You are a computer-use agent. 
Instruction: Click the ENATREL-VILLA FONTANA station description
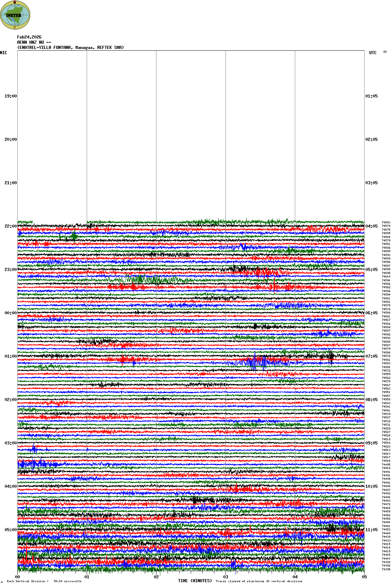(x=70, y=48)
